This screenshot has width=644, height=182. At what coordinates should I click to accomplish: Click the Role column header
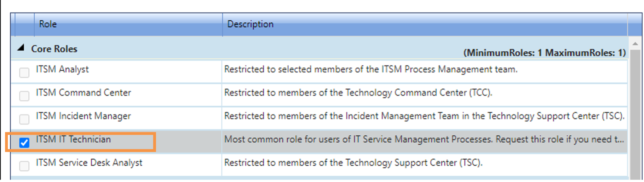[x=48, y=24]
